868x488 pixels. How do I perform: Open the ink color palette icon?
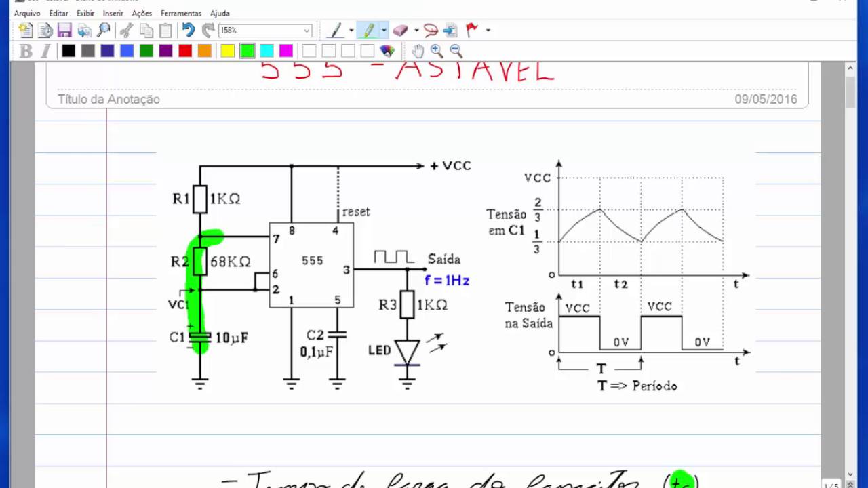pos(387,51)
